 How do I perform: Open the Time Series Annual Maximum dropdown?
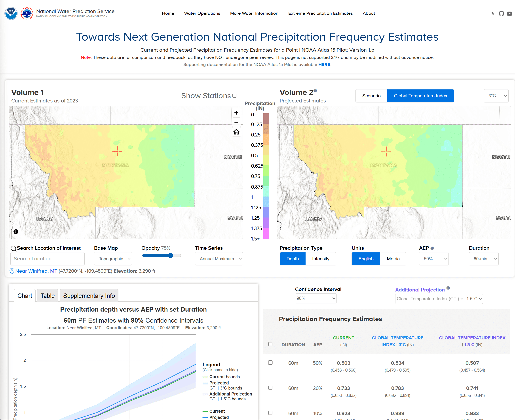coord(219,259)
